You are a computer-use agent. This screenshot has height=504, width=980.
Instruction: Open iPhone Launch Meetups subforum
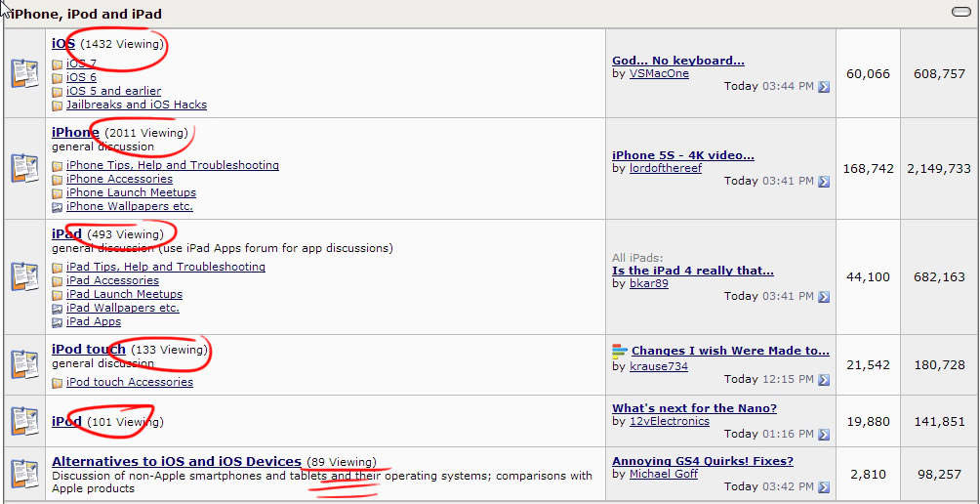click(x=131, y=193)
